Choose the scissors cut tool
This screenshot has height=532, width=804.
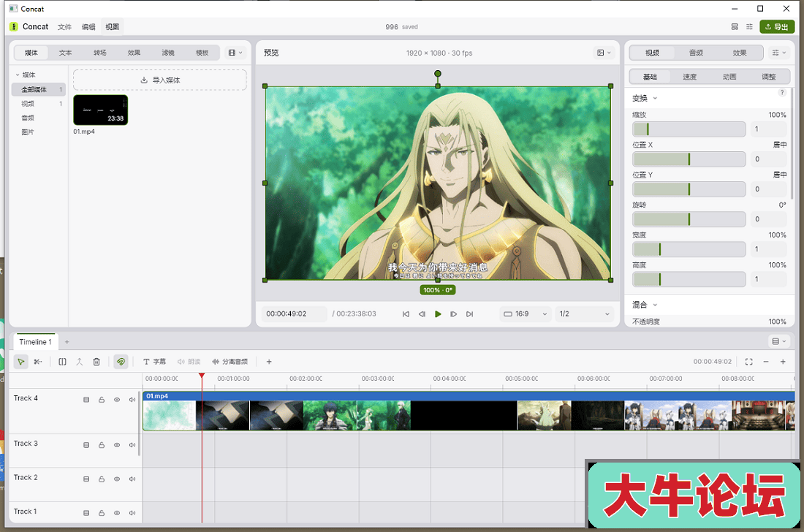tap(38, 362)
